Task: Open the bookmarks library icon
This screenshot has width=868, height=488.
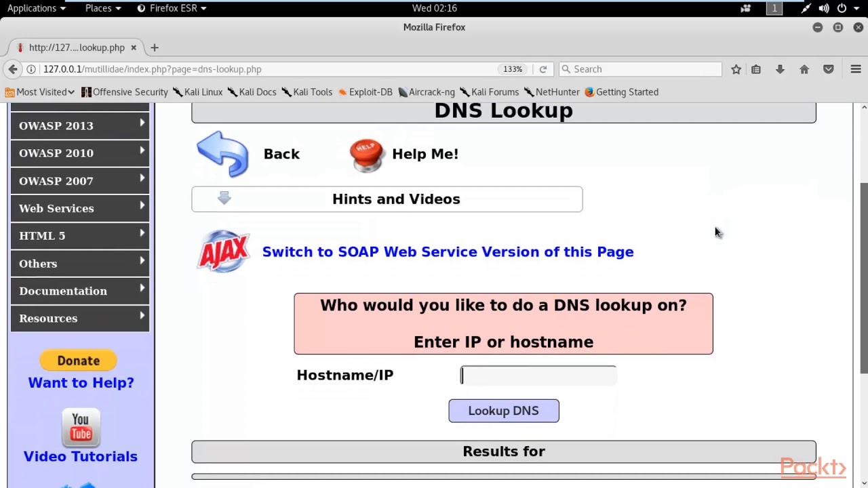Action: pyautogui.click(x=756, y=69)
